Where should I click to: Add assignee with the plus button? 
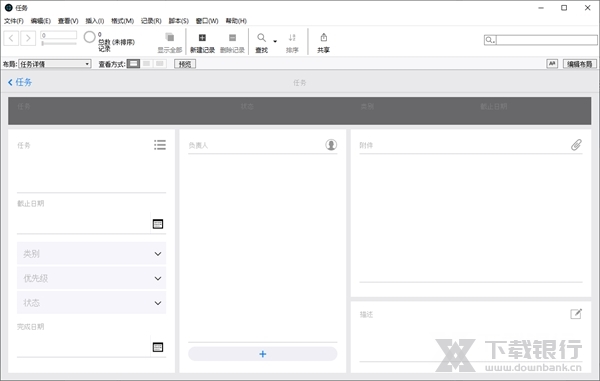(x=262, y=354)
